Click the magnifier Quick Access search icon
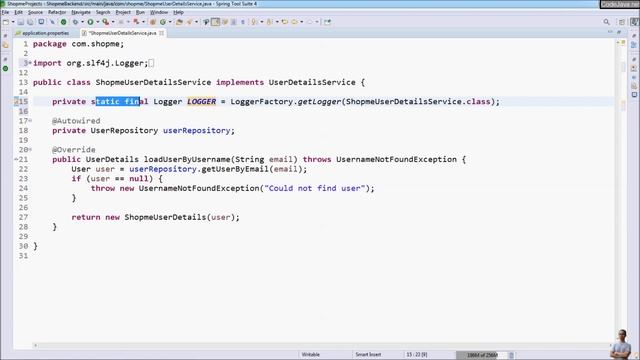Image resolution: width=640 pixels, height=360 pixels. [x=607, y=22]
